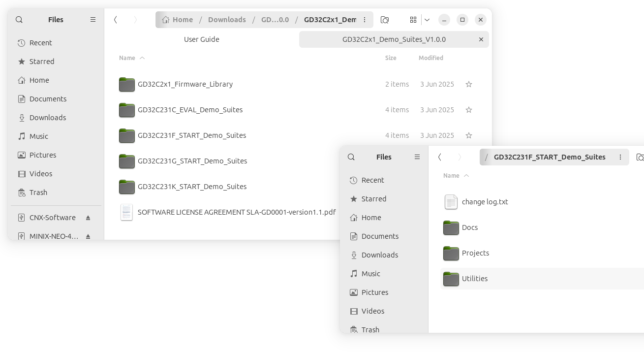Open Music in the back window sidebar

[56, 136]
